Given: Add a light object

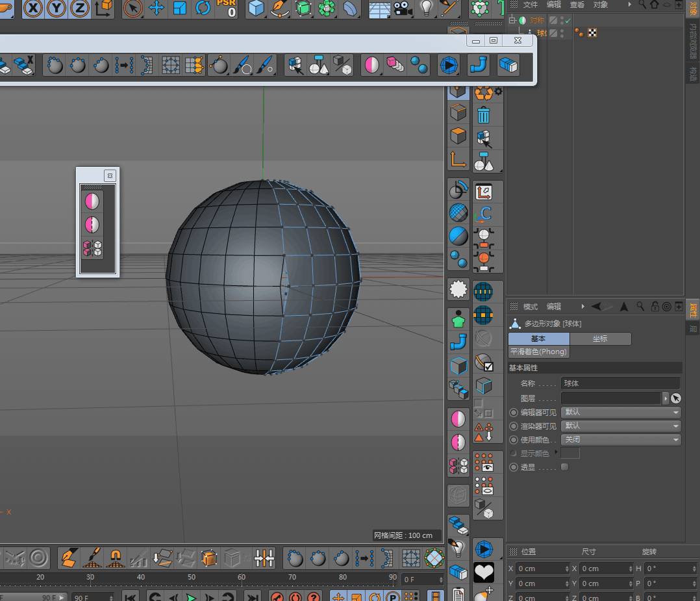Looking at the screenshot, I should click(426, 8).
